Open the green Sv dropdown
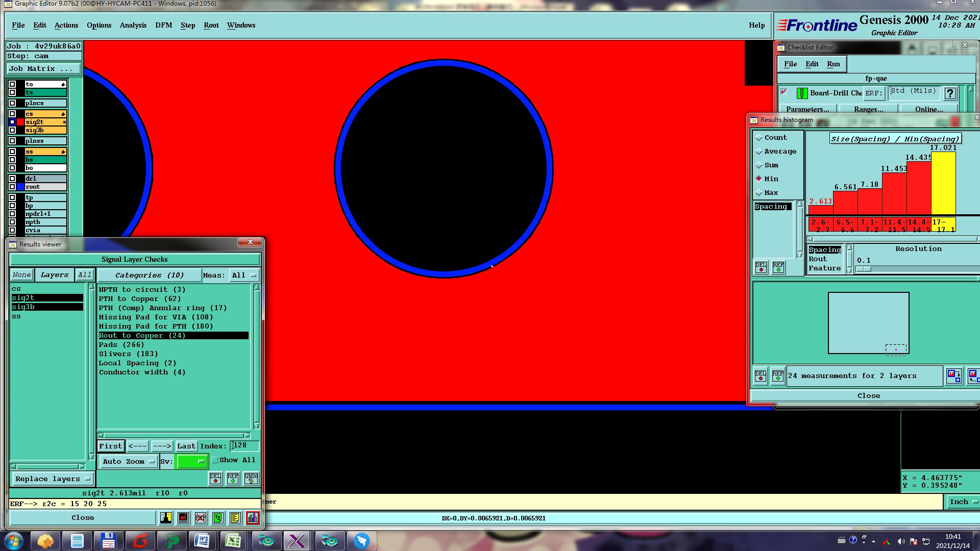Viewport: 980px width, 551px height. point(191,462)
